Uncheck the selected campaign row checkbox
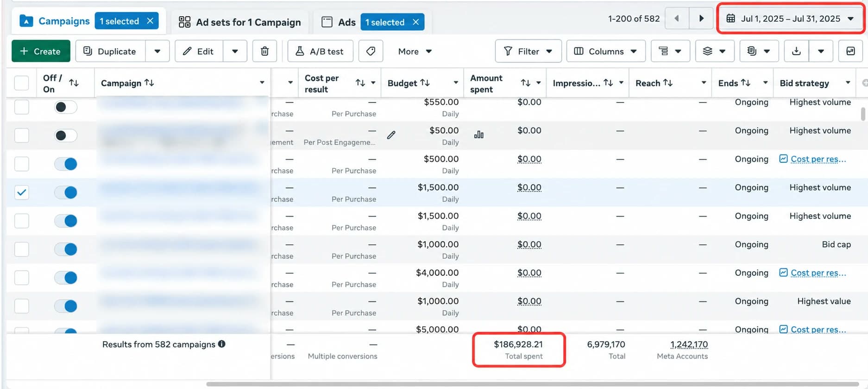 22,192
